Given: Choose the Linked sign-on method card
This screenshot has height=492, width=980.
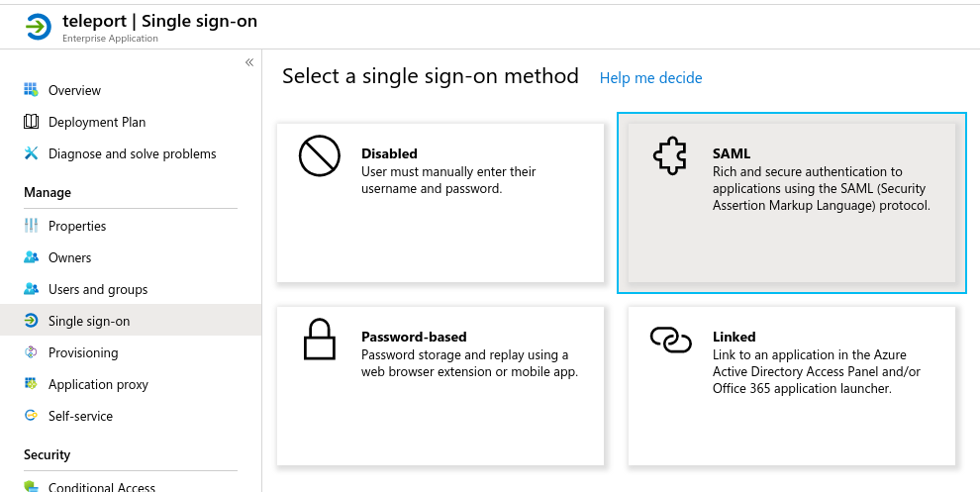Looking at the screenshot, I should coord(791,386).
